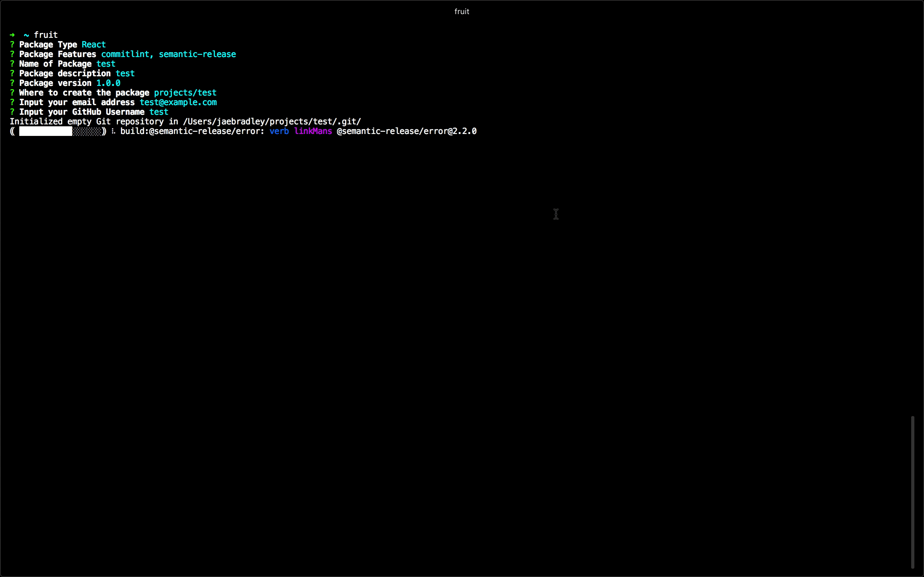Click the projects/test destination answer
The height and width of the screenshot is (577, 924).
[185, 93]
